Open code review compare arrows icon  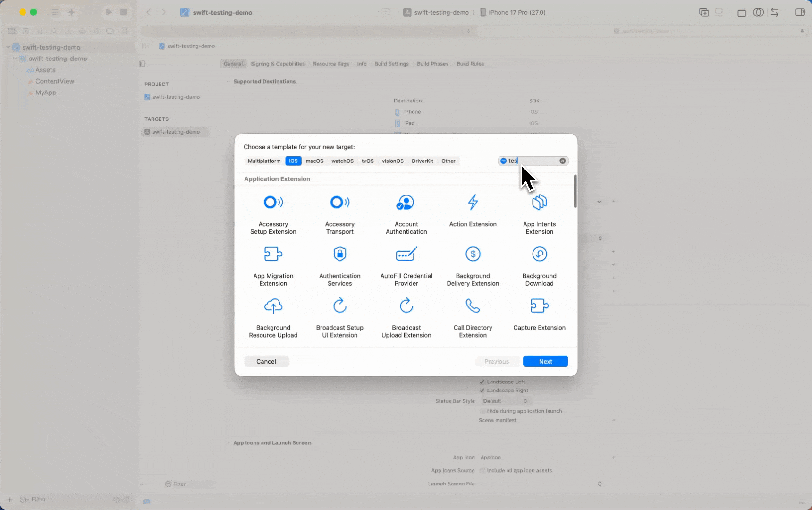[x=775, y=12]
